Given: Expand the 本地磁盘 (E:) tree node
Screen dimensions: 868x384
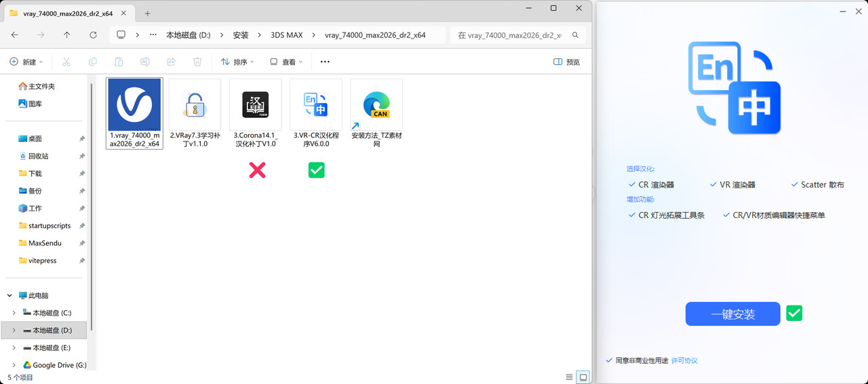Looking at the screenshot, I should pyautogui.click(x=14, y=348).
